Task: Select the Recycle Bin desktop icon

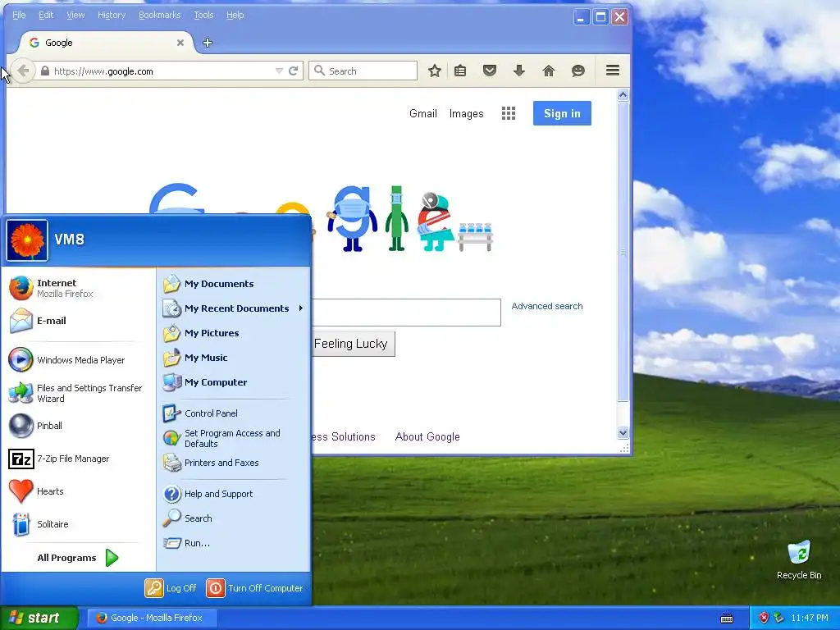Action: (799, 560)
